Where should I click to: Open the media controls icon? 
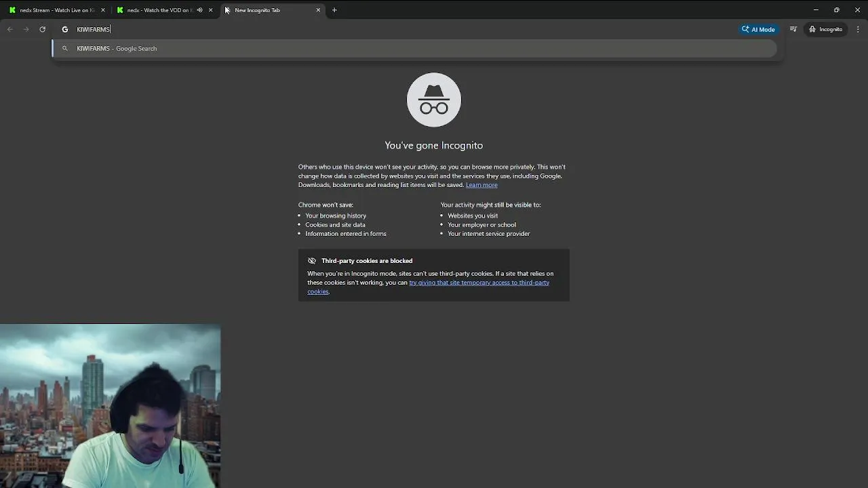click(793, 29)
